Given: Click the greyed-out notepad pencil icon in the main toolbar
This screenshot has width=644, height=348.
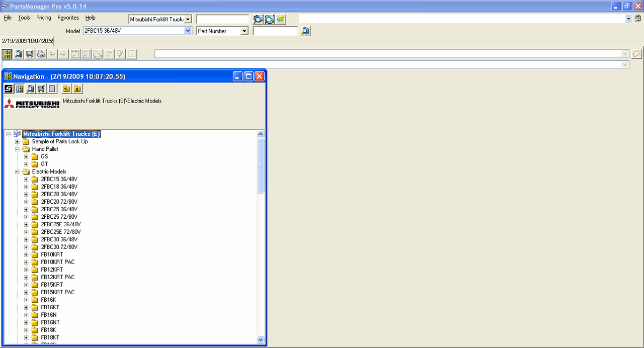Looking at the screenshot, I should click(120, 54).
